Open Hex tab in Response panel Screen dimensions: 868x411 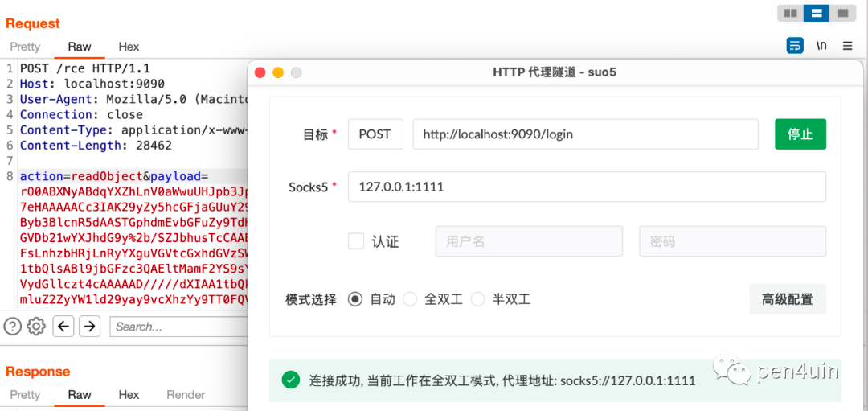coord(129,394)
